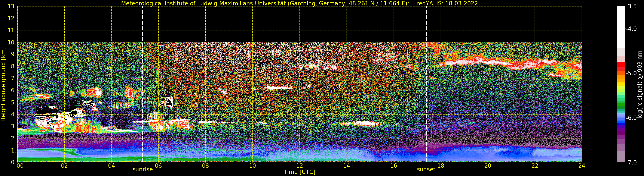Select the "Time [UTC]" axis label

tap(300, 172)
